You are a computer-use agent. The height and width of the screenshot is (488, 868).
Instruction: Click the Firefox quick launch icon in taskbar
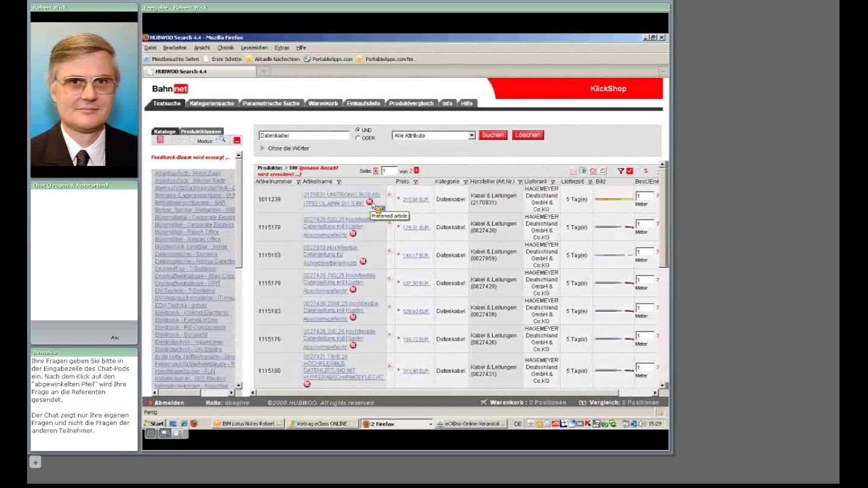pos(193,424)
